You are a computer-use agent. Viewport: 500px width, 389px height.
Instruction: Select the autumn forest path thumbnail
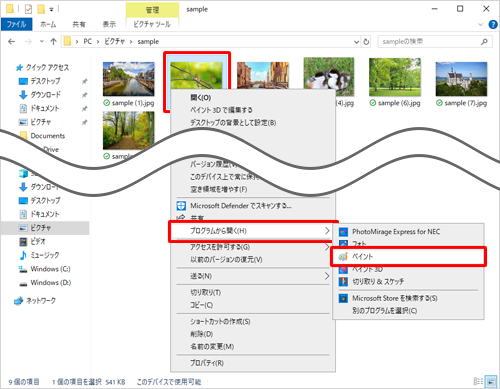click(129, 130)
